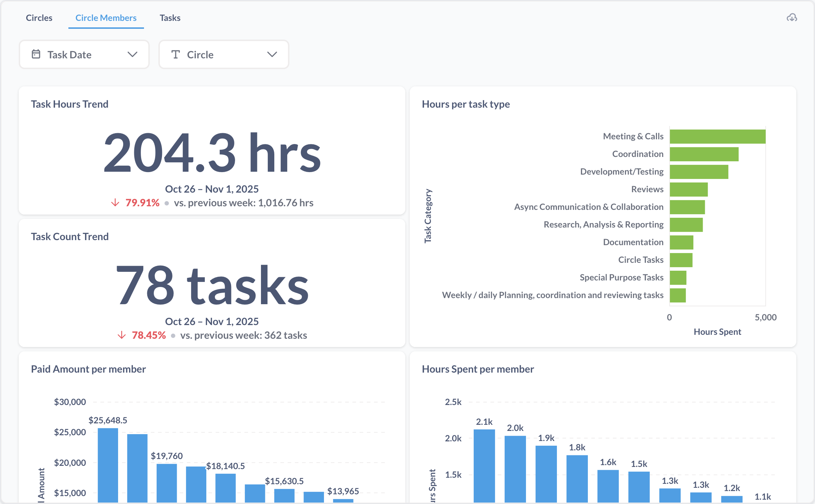
Task: Click the $18,140.5 paid amount bar
Action: pos(225,488)
